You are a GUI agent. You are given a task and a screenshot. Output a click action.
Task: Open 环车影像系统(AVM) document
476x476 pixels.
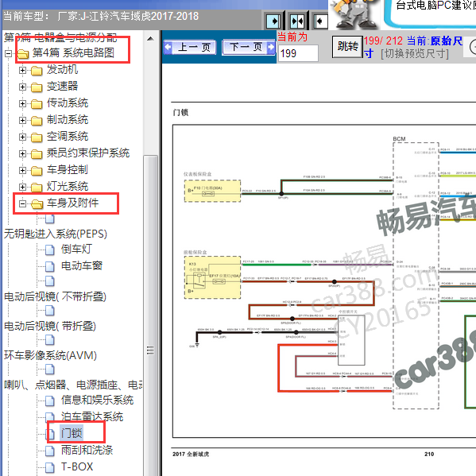pyautogui.click(x=50, y=355)
